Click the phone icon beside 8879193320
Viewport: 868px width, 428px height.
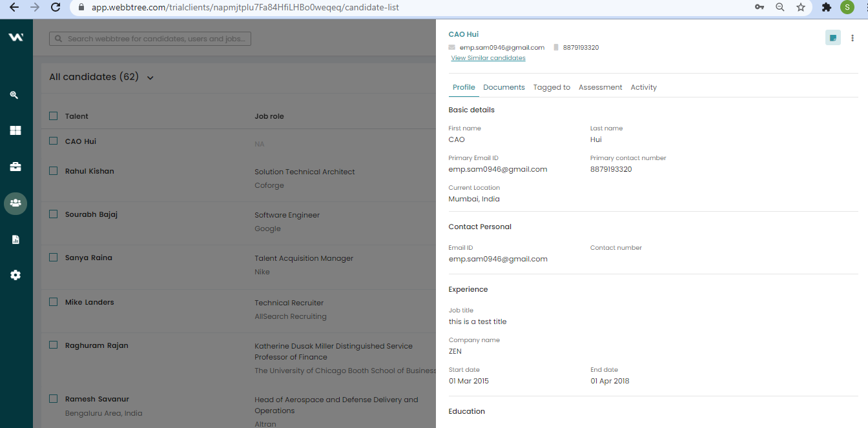pos(556,47)
